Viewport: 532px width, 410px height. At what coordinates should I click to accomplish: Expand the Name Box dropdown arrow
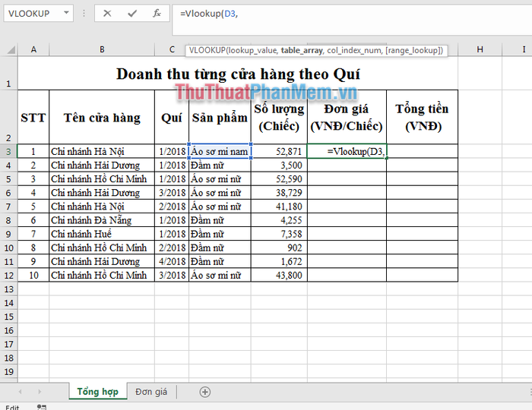point(67,14)
